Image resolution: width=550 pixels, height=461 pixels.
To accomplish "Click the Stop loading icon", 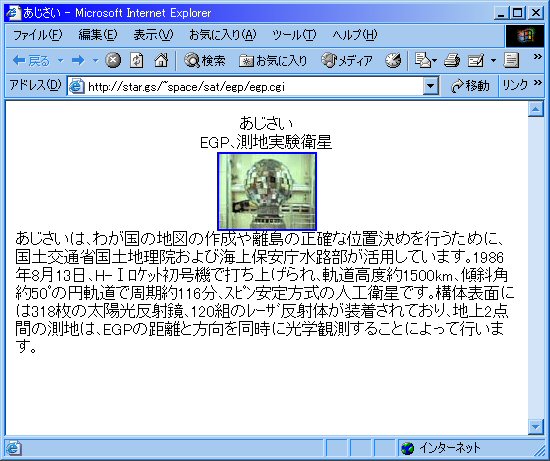I will [113, 60].
